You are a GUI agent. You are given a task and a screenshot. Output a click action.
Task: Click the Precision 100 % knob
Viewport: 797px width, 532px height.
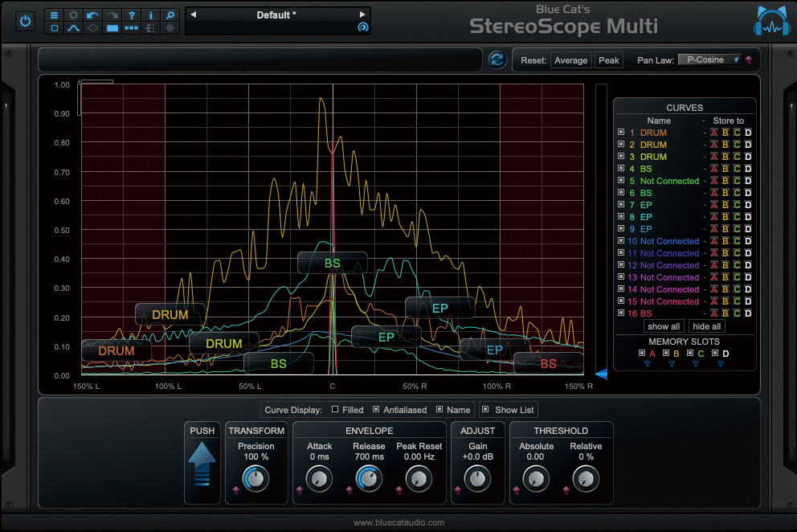click(255, 479)
